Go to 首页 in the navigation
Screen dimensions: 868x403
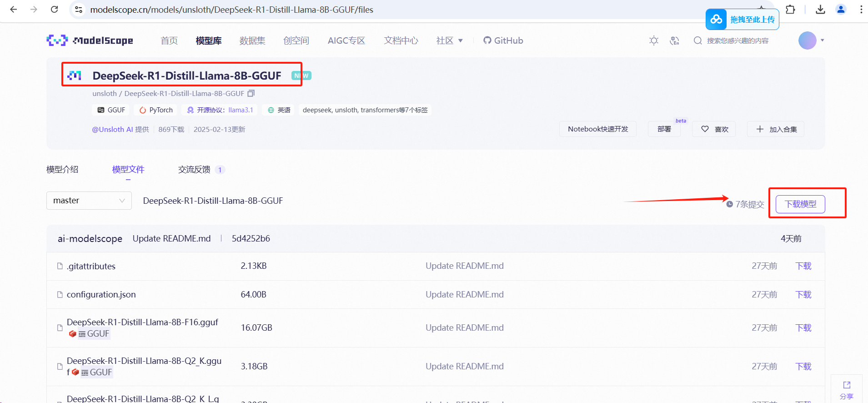click(x=169, y=40)
